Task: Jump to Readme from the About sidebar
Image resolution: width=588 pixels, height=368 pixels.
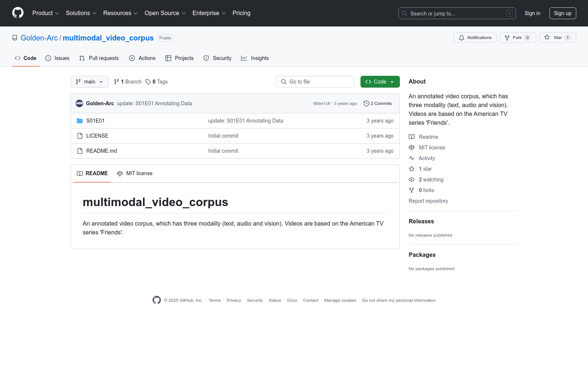Action: [424, 137]
